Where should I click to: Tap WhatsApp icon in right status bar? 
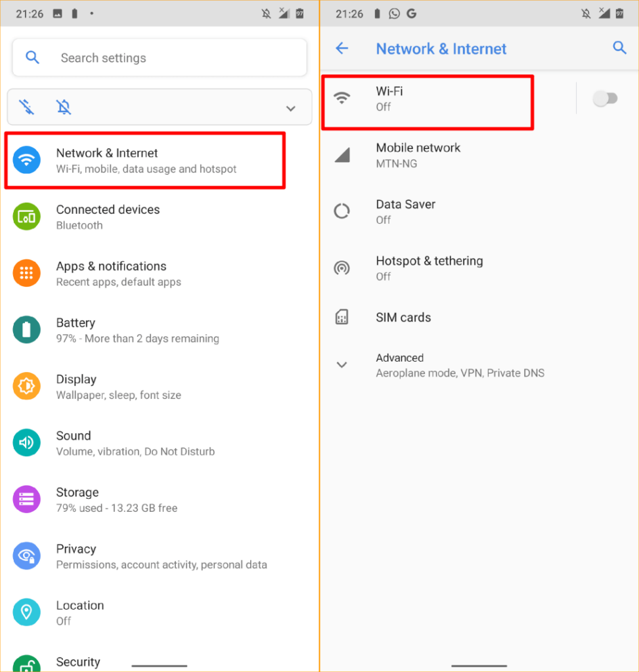394,14
